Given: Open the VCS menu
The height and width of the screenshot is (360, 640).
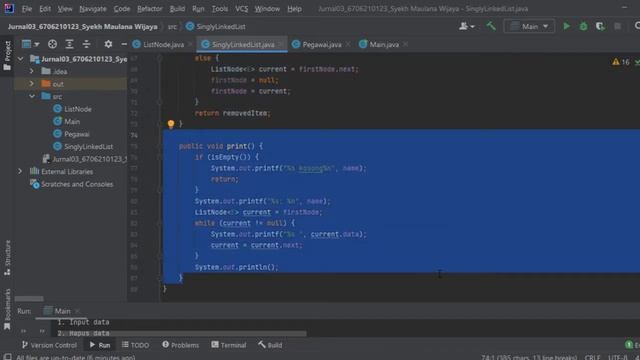Looking at the screenshot, I should [241, 9].
